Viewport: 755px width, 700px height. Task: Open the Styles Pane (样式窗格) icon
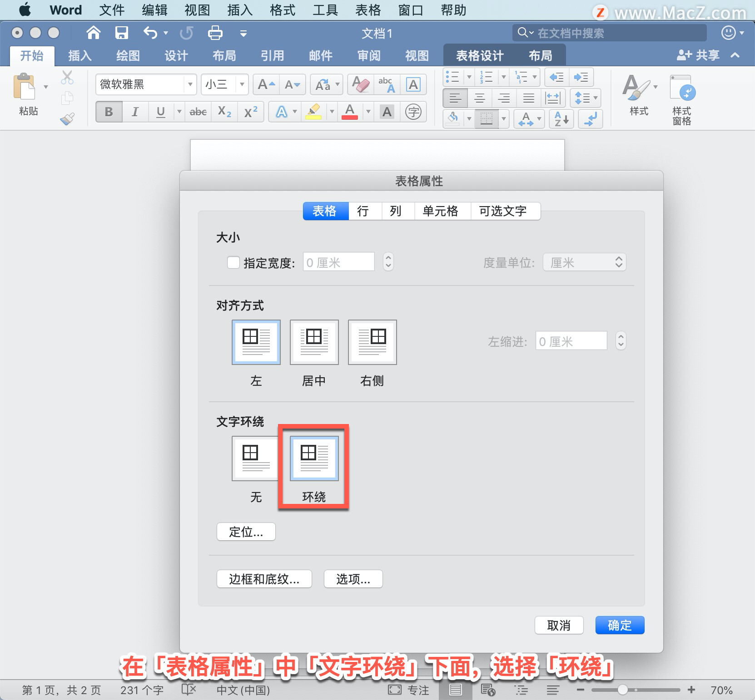[682, 100]
